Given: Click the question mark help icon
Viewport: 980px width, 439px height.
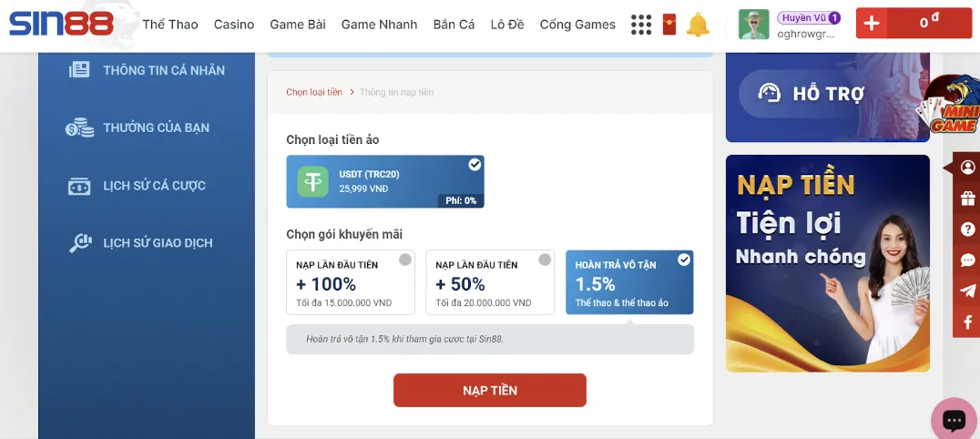Looking at the screenshot, I should pyautogui.click(x=967, y=230).
